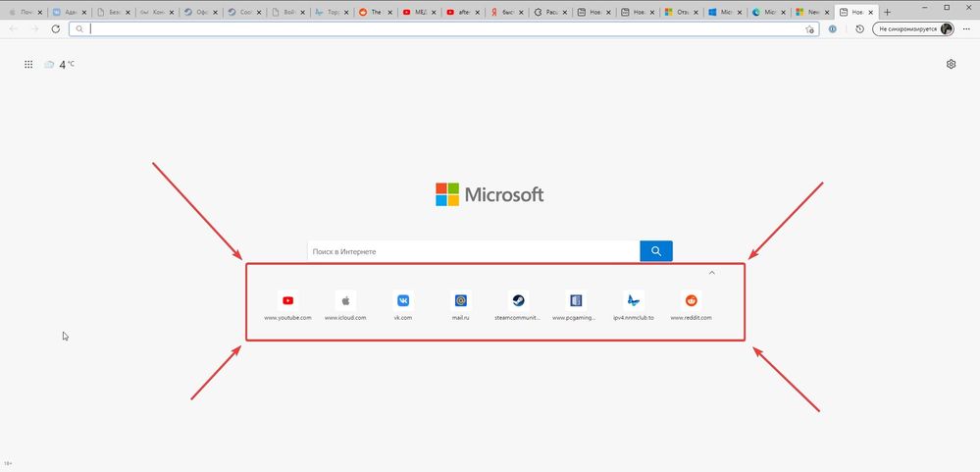Switch to the 'Кон' tab
This screenshot has height=472, width=980.
(157, 12)
